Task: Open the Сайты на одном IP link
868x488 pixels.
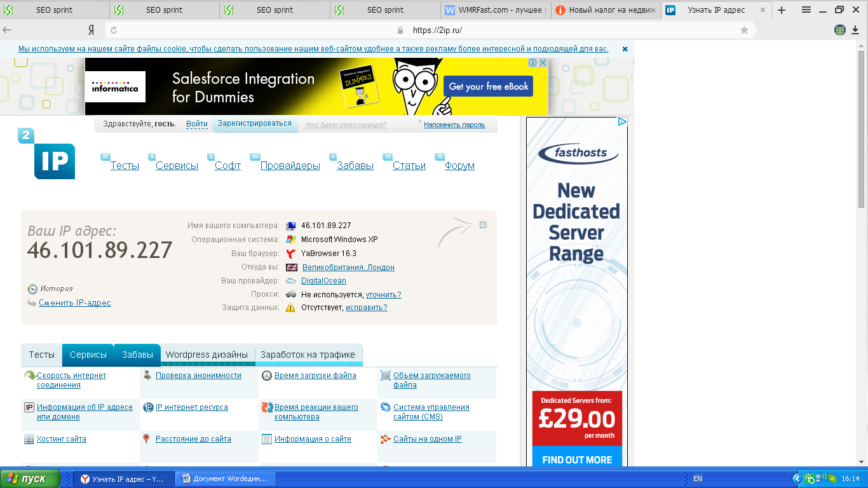Action: click(x=428, y=439)
